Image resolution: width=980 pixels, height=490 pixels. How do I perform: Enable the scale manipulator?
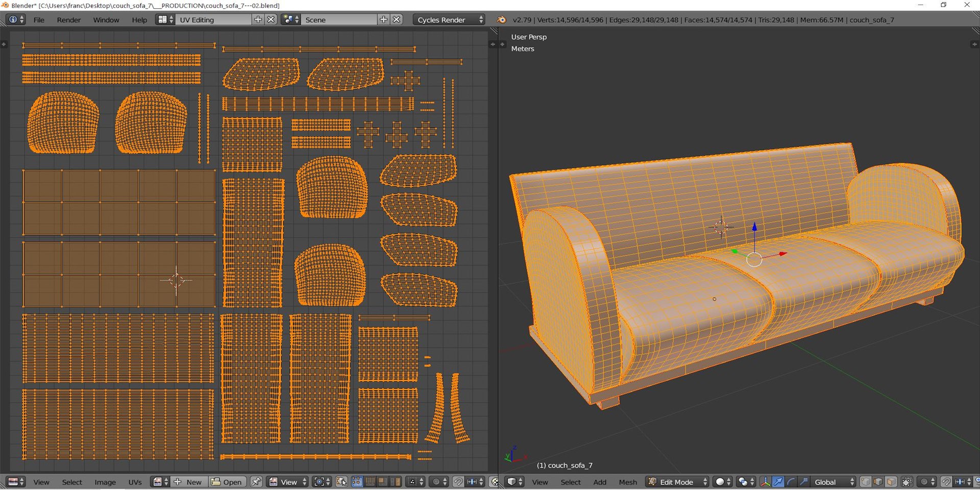coord(803,482)
